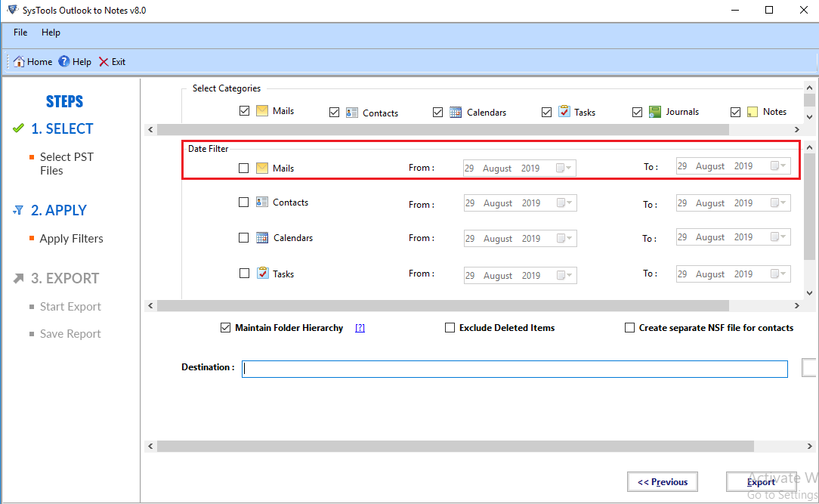The width and height of the screenshot is (819, 504).
Task: Click bottom horizontal scrollbar thumb
Action: coord(456,446)
